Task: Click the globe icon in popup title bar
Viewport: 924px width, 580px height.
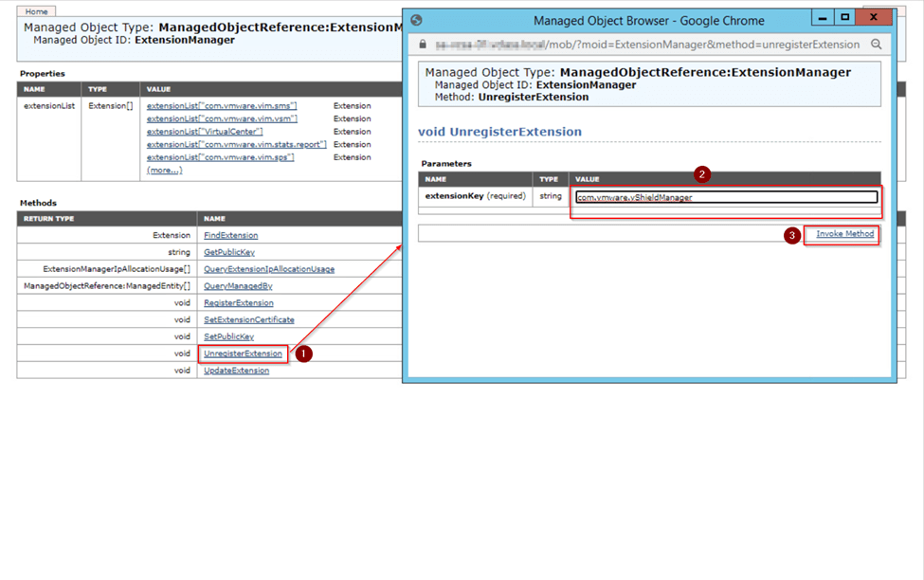Action: [x=416, y=20]
